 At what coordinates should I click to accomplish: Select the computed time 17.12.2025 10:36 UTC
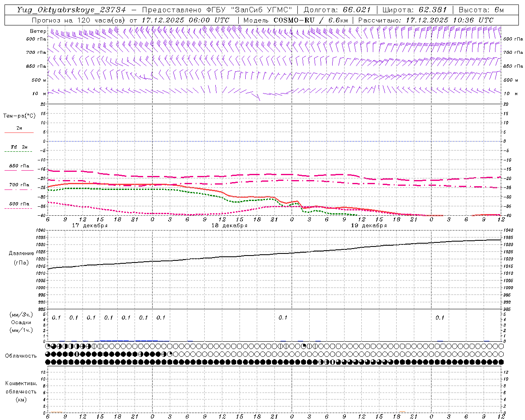point(450,20)
